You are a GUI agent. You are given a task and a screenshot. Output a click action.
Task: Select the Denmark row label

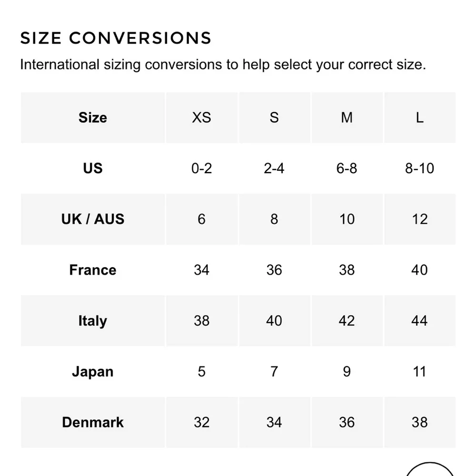[x=93, y=422]
